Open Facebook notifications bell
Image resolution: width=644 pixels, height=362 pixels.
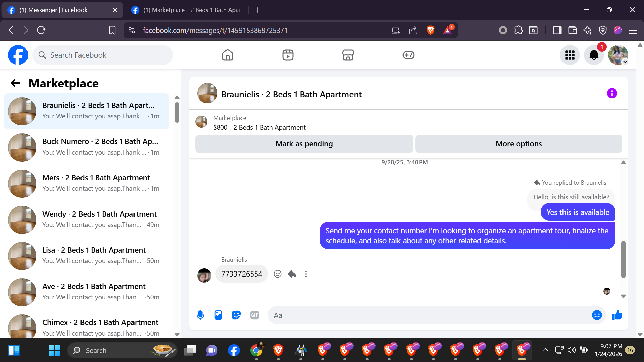(594, 55)
